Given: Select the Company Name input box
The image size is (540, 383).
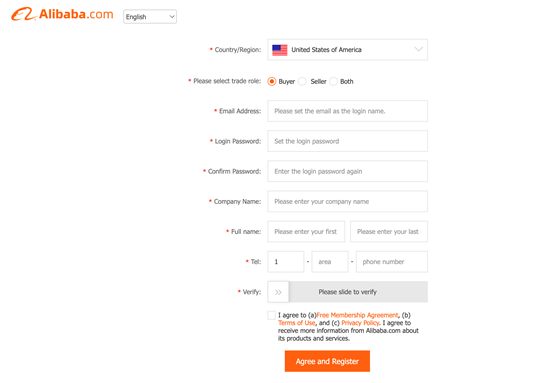Looking at the screenshot, I should point(347,201).
